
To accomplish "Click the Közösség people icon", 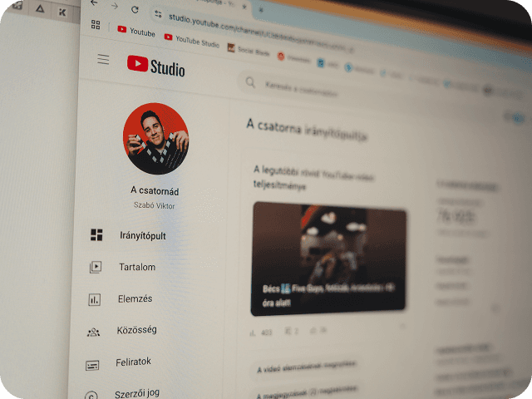I will tap(93, 332).
